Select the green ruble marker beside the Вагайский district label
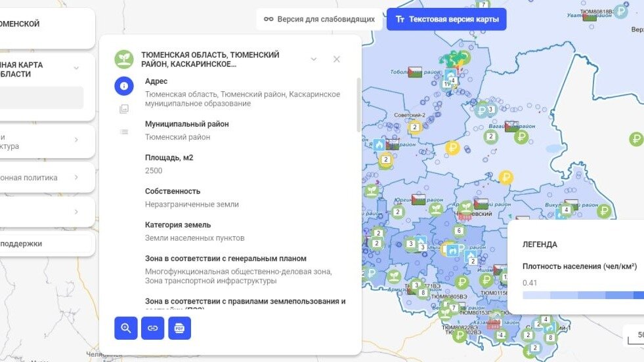 point(521,137)
